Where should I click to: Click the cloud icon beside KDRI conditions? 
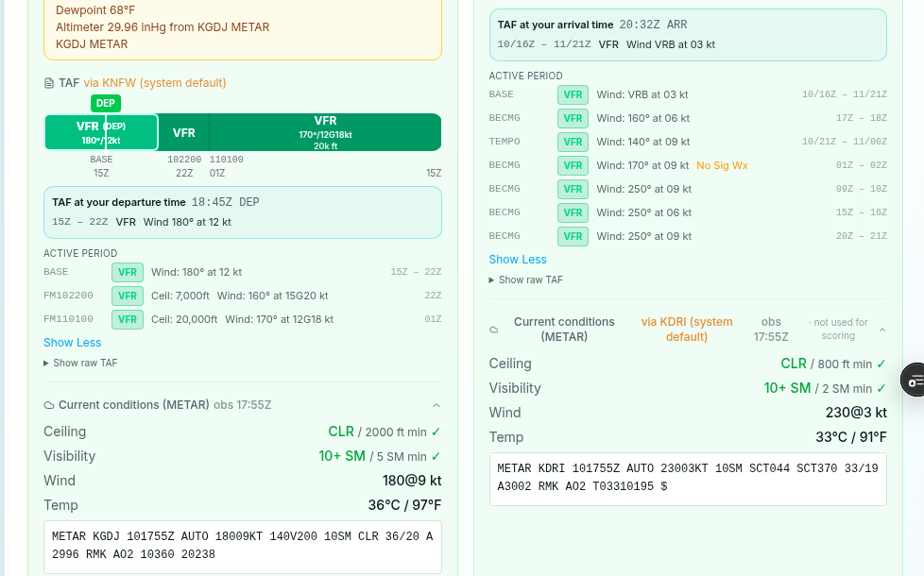494,330
